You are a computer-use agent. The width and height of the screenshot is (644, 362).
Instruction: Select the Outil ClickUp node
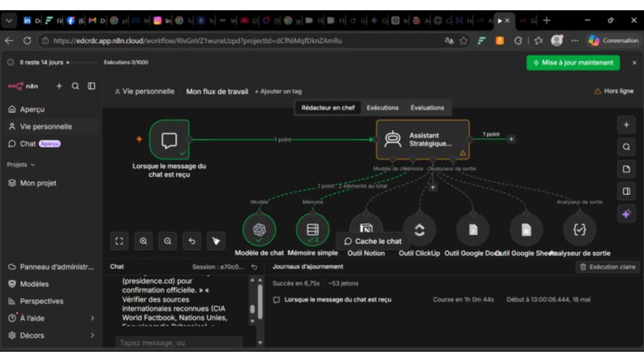click(x=419, y=230)
